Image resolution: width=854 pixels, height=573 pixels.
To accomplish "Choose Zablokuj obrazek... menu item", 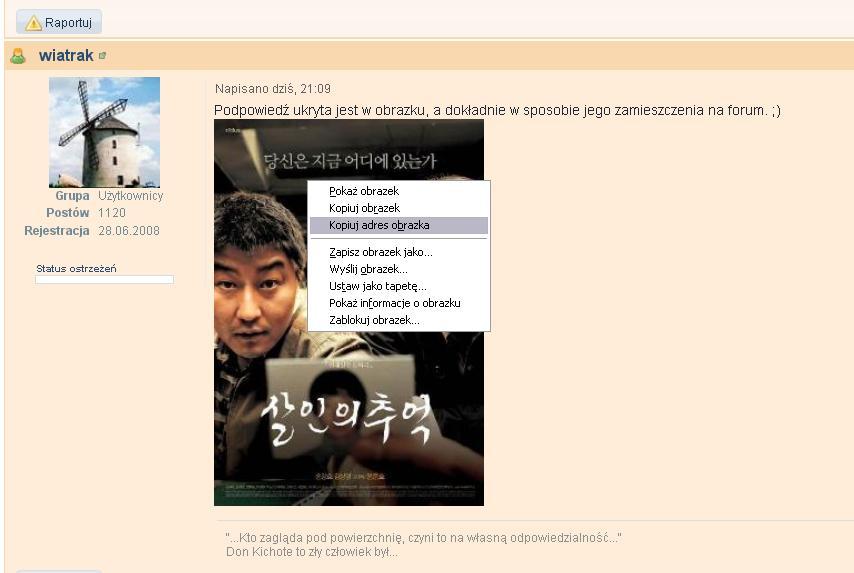I will (399, 320).
